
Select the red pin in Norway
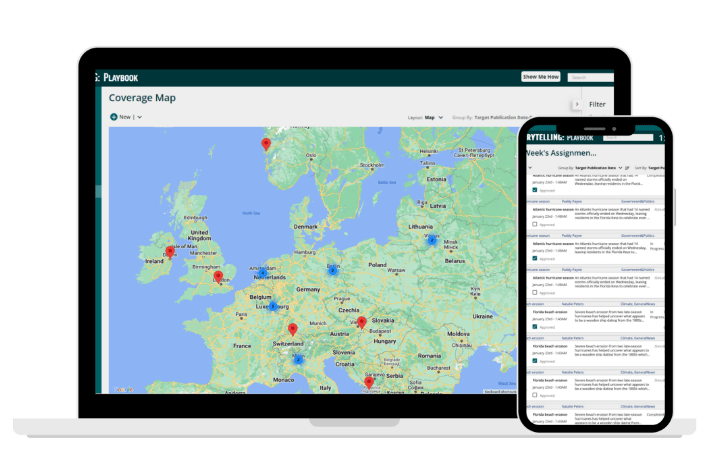[266, 144]
